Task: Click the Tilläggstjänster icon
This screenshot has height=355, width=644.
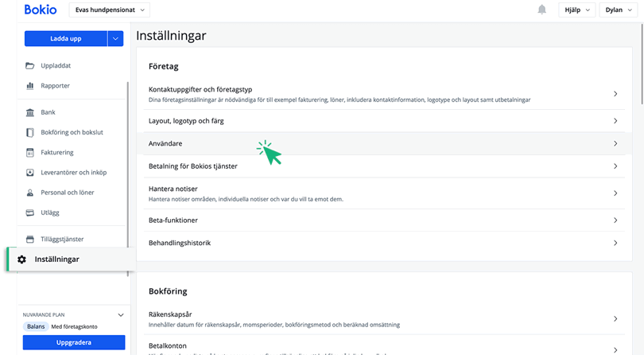Action: (30, 239)
